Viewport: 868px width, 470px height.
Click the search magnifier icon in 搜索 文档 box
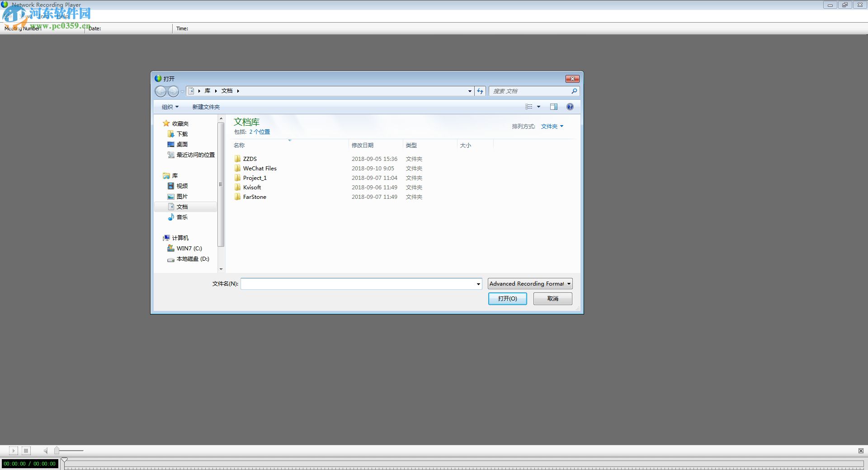pos(574,91)
